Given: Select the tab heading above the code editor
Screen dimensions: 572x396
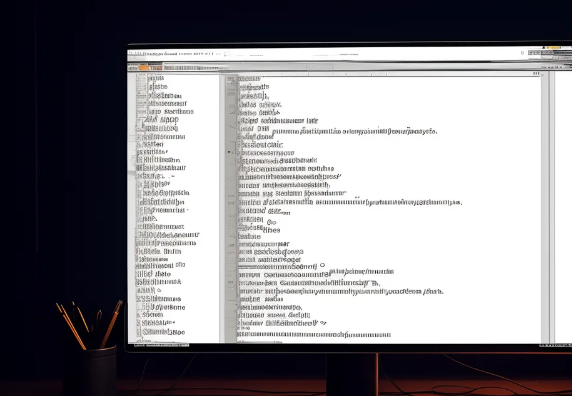Looking at the screenshot, I should point(249,78).
